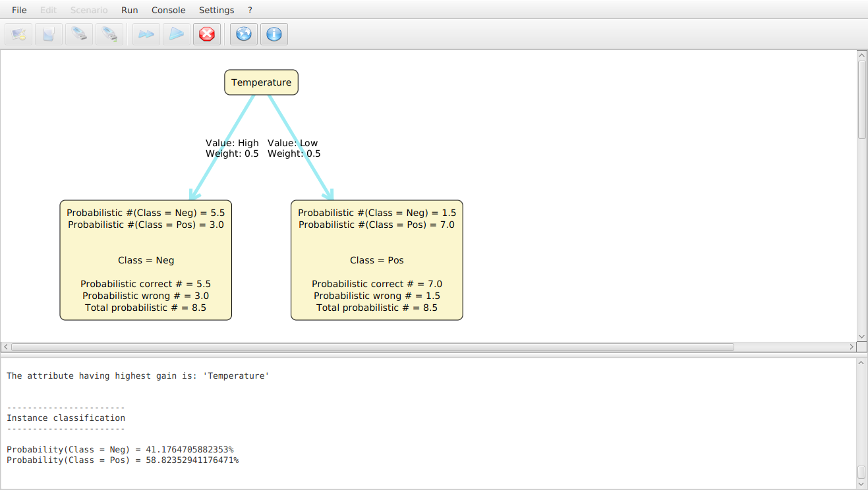Click 'Probabilistic #(Class = Pos) = 7.0' text
Image resolution: width=868 pixels, height=490 pixels.
pyautogui.click(x=377, y=225)
